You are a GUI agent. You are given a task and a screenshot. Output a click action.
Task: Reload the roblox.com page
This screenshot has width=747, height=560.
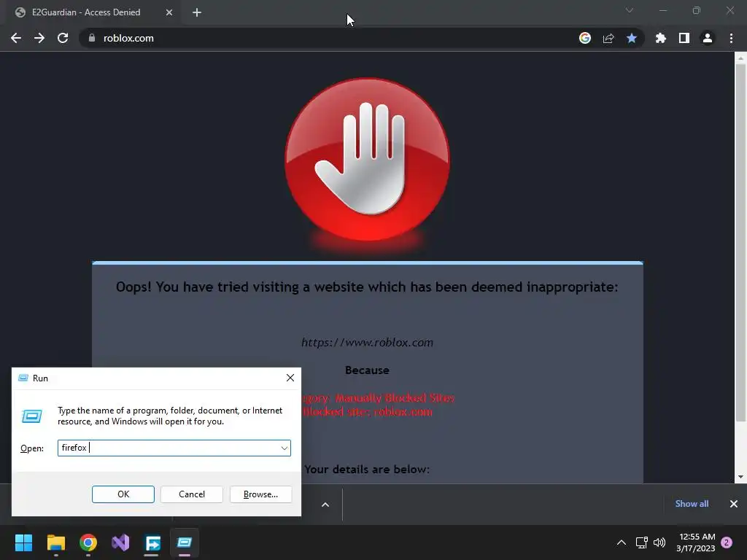coord(63,38)
